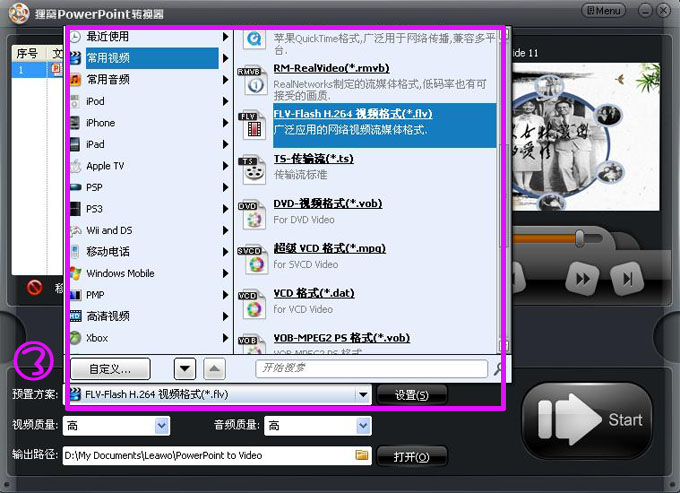
Task: Open the 视频质量 dropdown
Action: 162,426
